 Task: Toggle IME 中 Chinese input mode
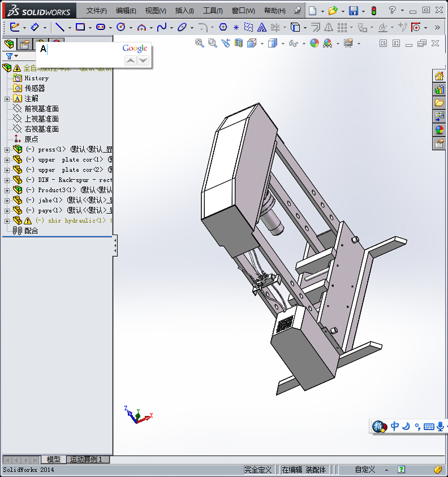coord(394,426)
